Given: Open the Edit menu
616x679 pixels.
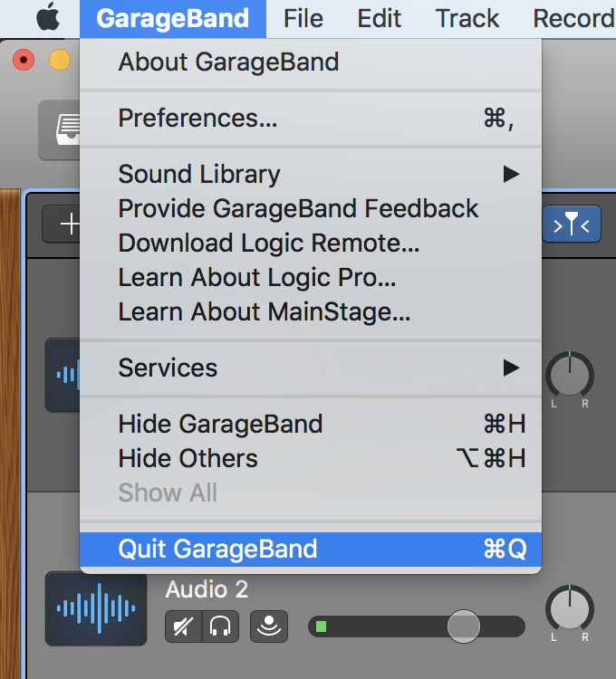Looking at the screenshot, I should pos(379,19).
